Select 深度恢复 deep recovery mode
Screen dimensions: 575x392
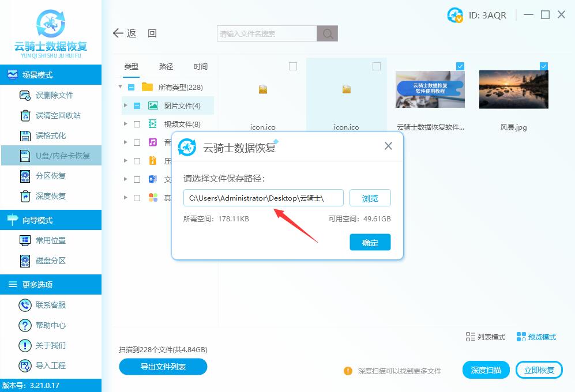(x=25, y=196)
